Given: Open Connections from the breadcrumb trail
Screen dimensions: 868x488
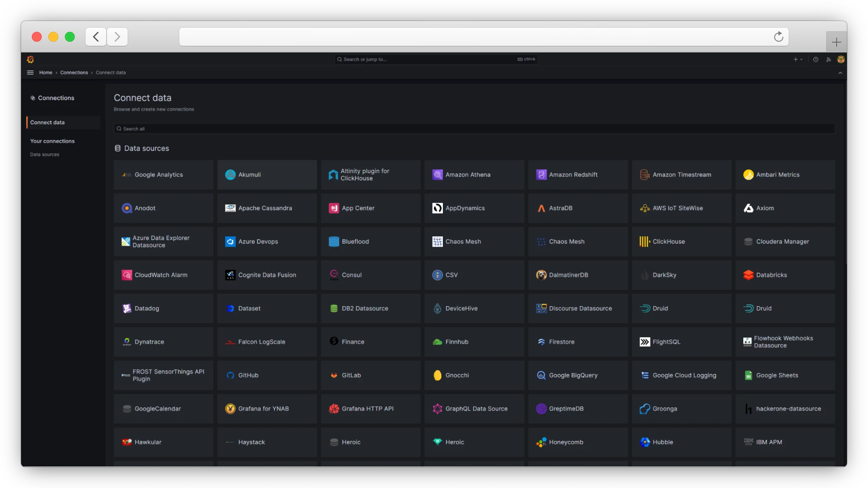Looking at the screenshot, I should [74, 72].
